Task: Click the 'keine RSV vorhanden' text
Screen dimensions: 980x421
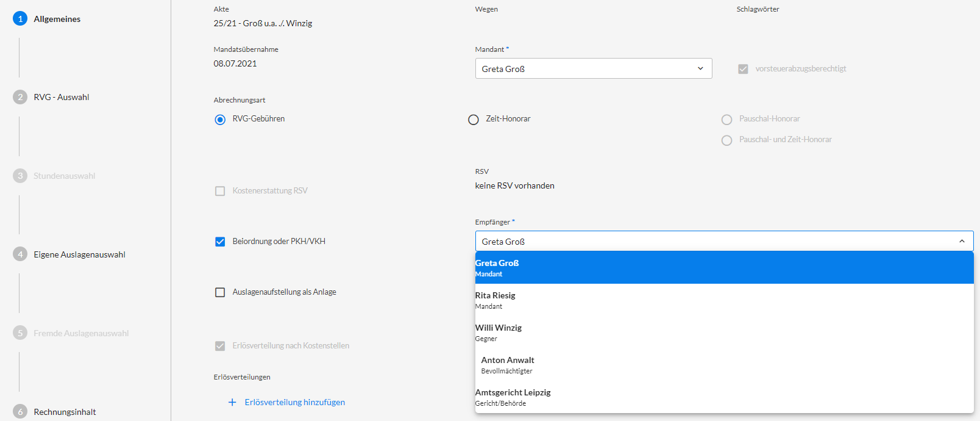Action: pyautogui.click(x=515, y=185)
